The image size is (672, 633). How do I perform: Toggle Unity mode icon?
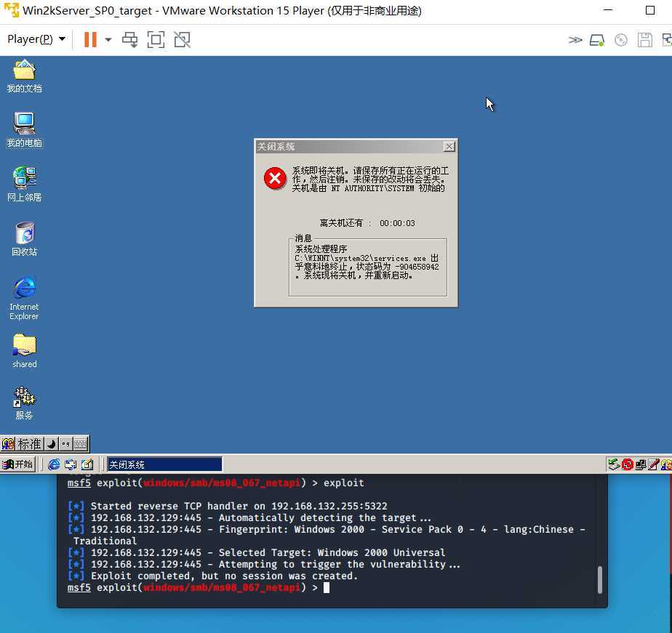[182, 39]
